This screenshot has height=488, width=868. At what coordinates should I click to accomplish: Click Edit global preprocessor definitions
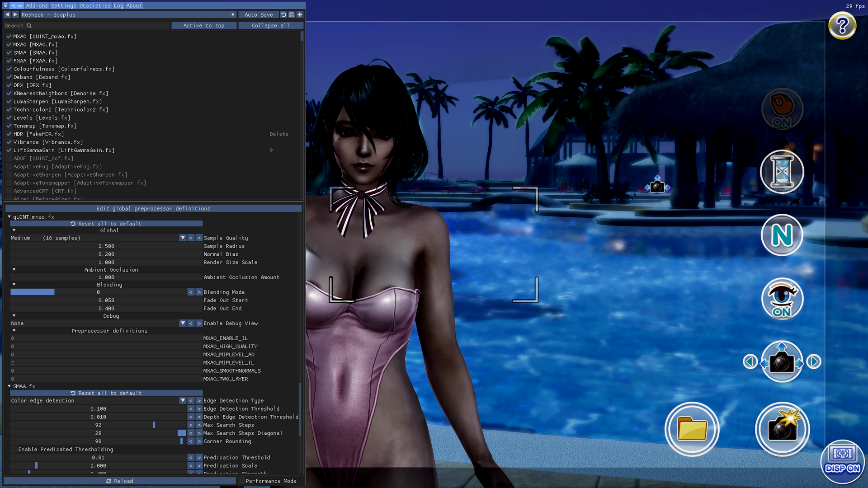(153, 209)
